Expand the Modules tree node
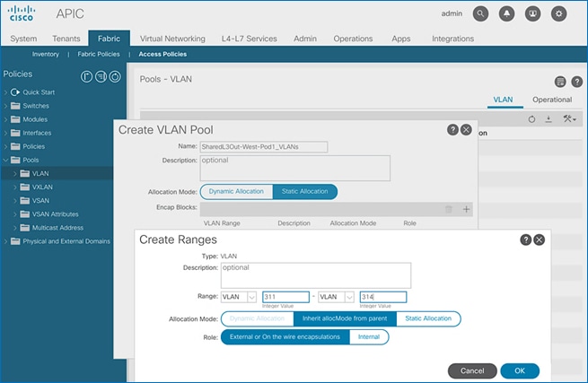 pos(5,119)
